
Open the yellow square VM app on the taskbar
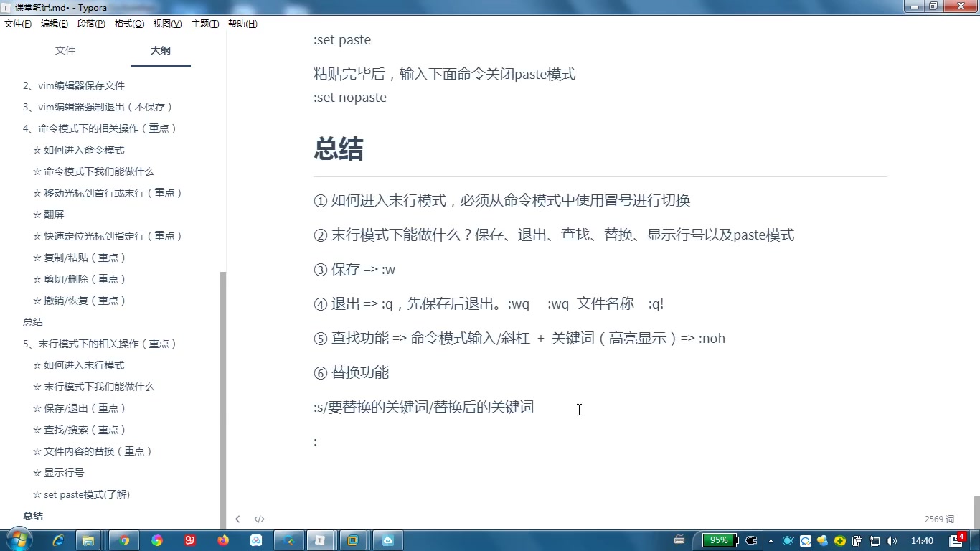click(x=352, y=540)
